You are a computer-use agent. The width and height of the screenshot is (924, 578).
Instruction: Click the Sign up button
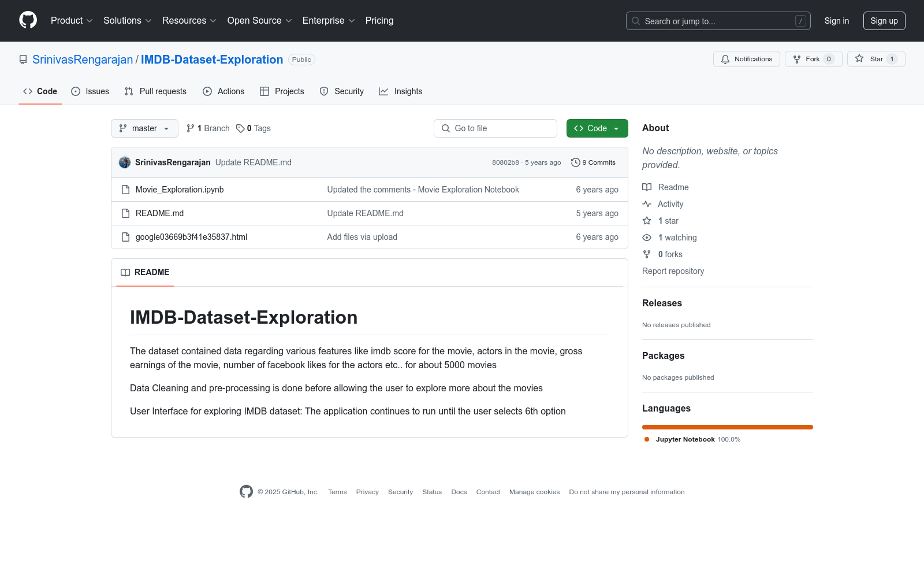pos(884,21)
